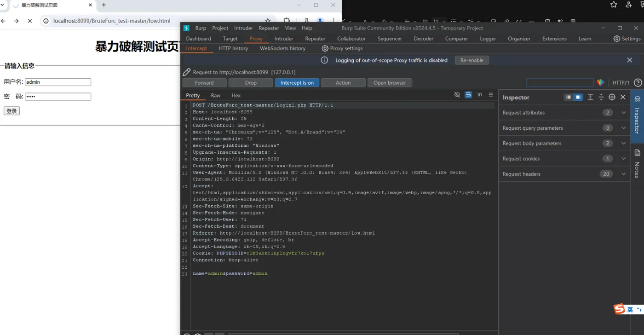
Task: Select the Inspector side tab
Action: [x=637, y=116]
